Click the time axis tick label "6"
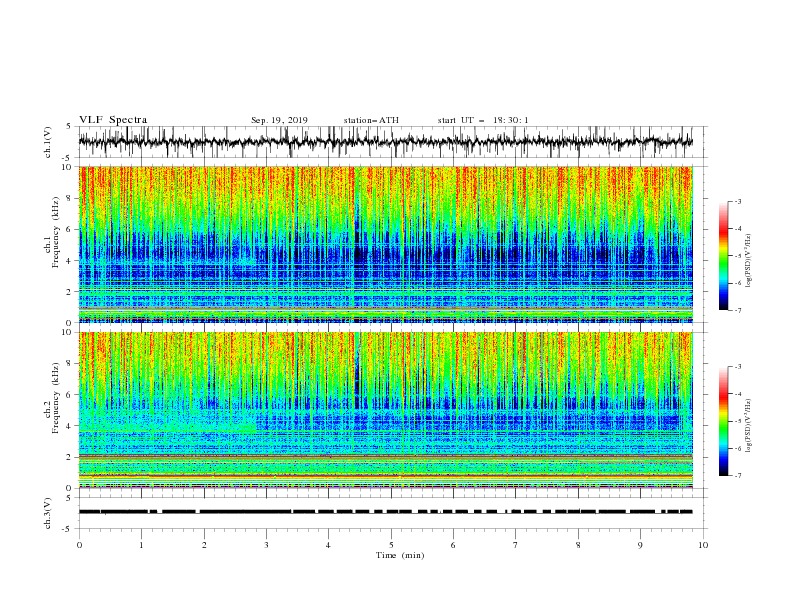Screen dimensions: 792x612 453,545
